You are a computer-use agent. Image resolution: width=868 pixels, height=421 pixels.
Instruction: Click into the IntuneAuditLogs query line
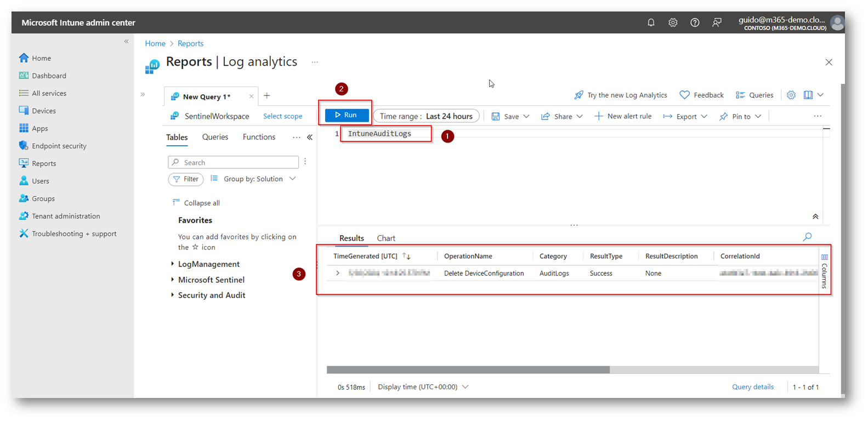[x=379, y=134]
